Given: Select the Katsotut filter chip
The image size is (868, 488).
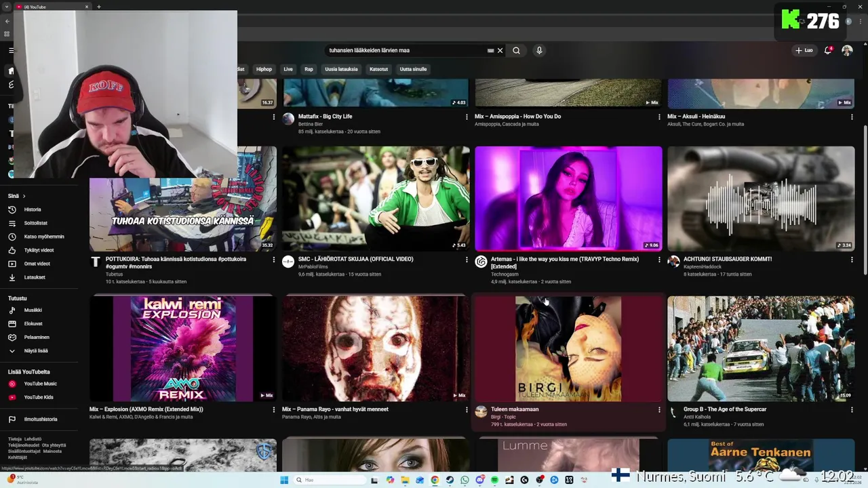Looking at the screenshot, I should point(378,69).
